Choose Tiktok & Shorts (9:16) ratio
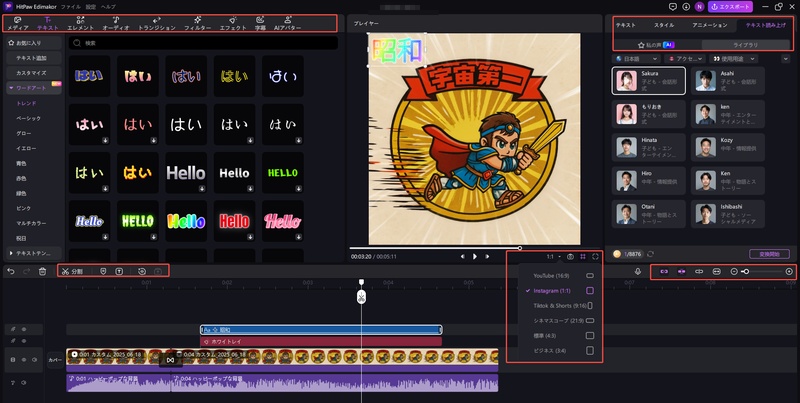 click(x=560, y=306)
